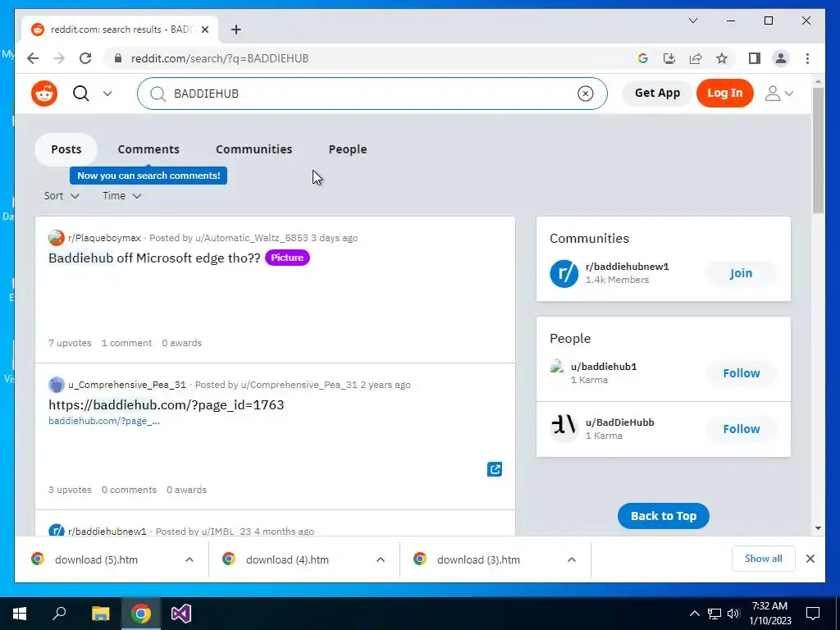Open download (3).htm options chevron

pos(572,559)
